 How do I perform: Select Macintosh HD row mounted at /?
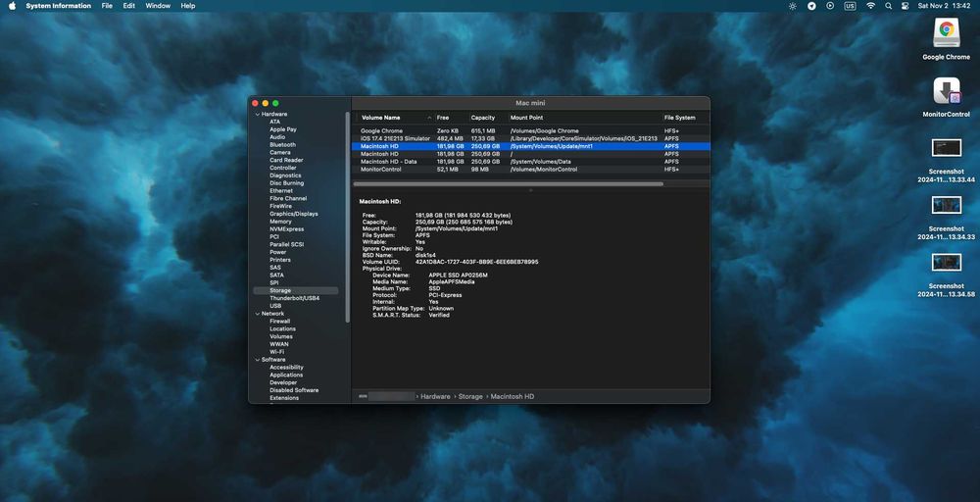tap(530, 154)
